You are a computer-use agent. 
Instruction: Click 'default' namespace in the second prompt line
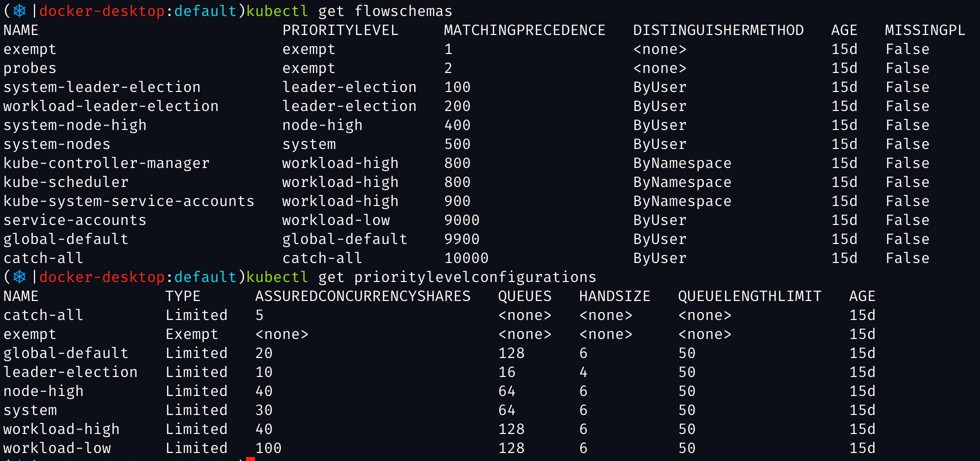(x=205, y=277)
